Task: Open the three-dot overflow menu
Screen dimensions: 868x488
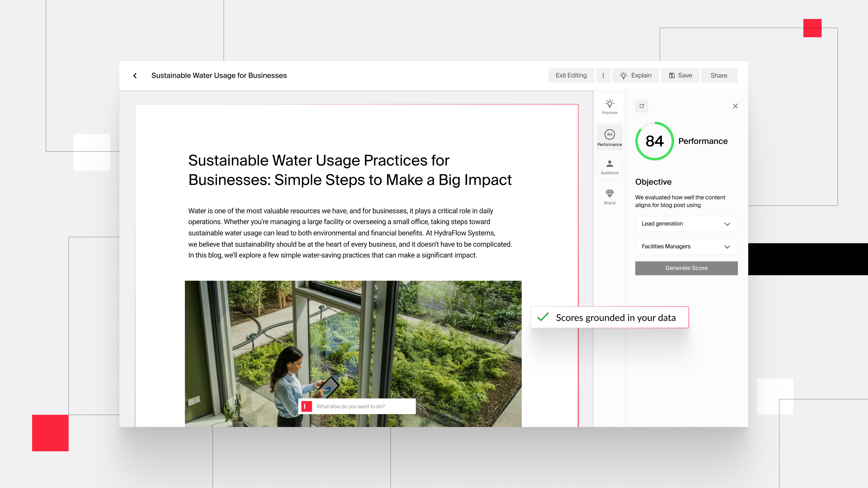Action: point(603,75)
